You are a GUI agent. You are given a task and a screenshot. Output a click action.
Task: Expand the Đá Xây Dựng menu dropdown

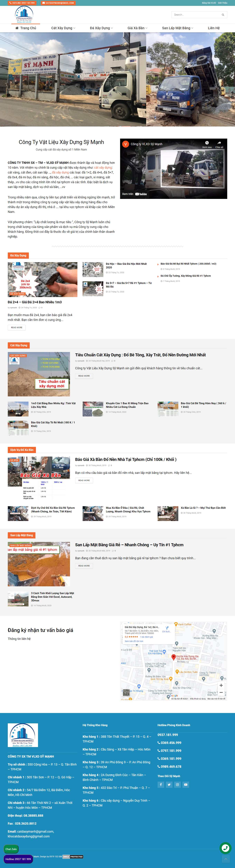coord(101,28)
